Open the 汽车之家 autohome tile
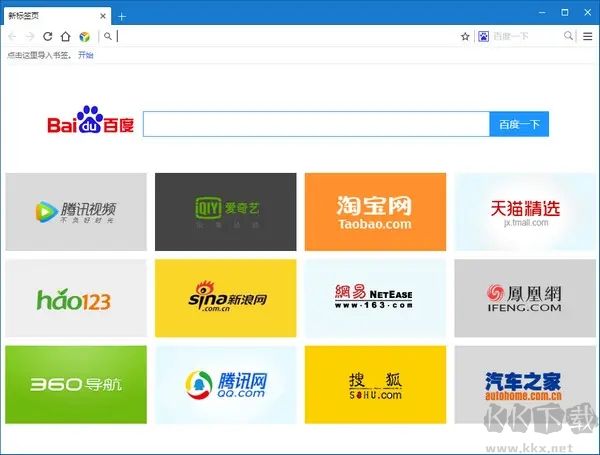 coord(525,385)
